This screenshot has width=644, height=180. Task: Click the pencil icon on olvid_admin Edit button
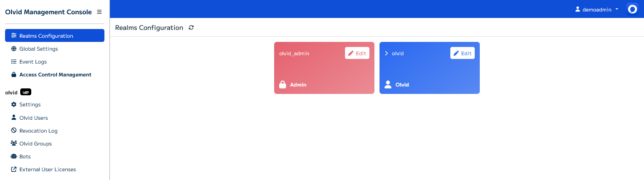click(x=351, y=53)
